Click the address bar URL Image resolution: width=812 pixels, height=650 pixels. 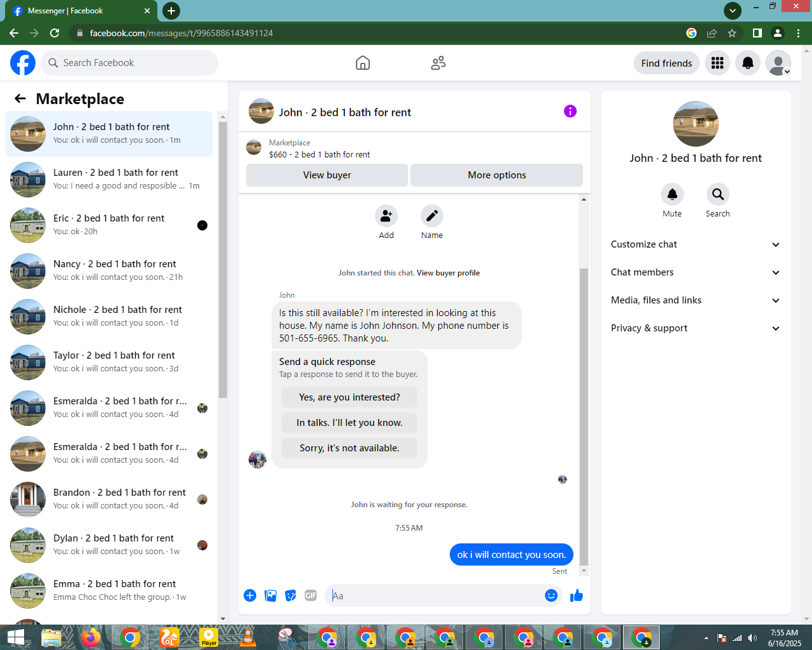click(181, 33)
